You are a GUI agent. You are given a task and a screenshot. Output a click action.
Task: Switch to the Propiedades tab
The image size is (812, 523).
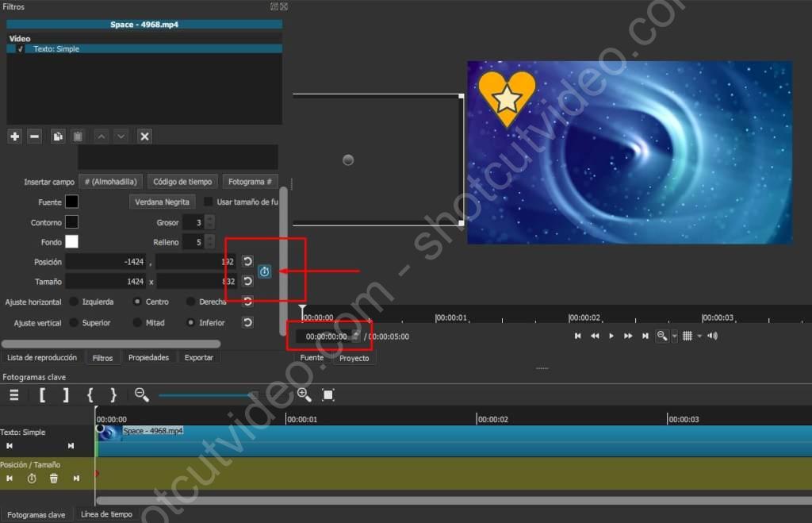point(149,357)
